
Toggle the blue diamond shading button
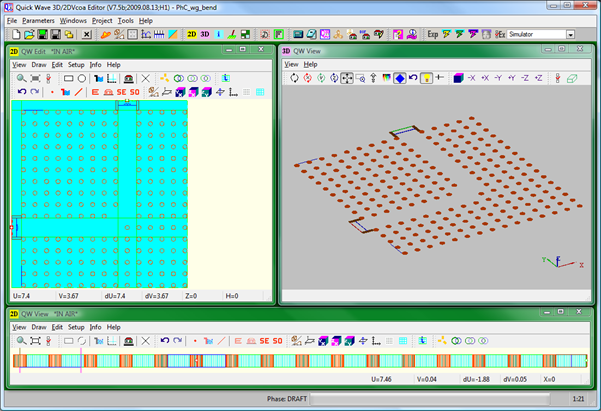coord(399,77)
